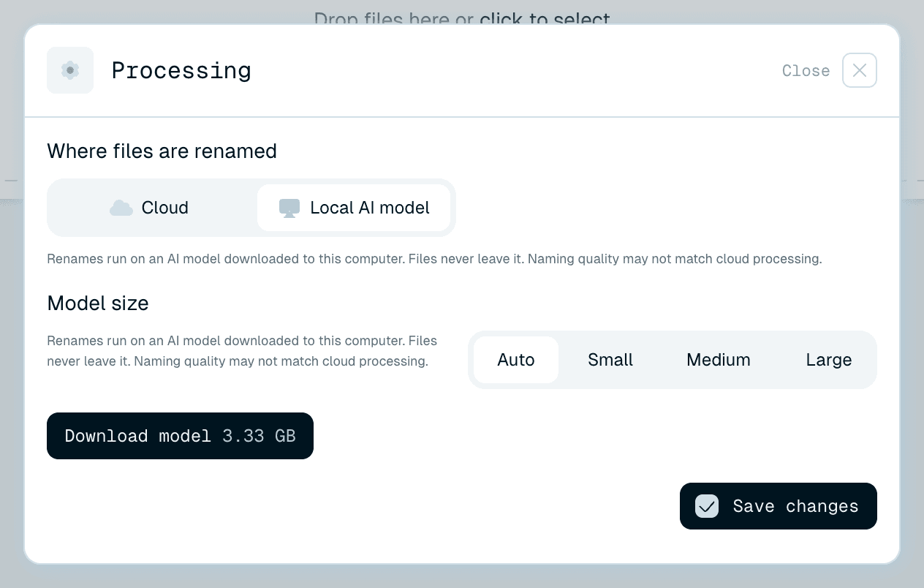The width and height of the screenshot is (924, 588).
Task: Click the Processing gear icon in header
Action: pyautogui.click(x=70, y=70)
